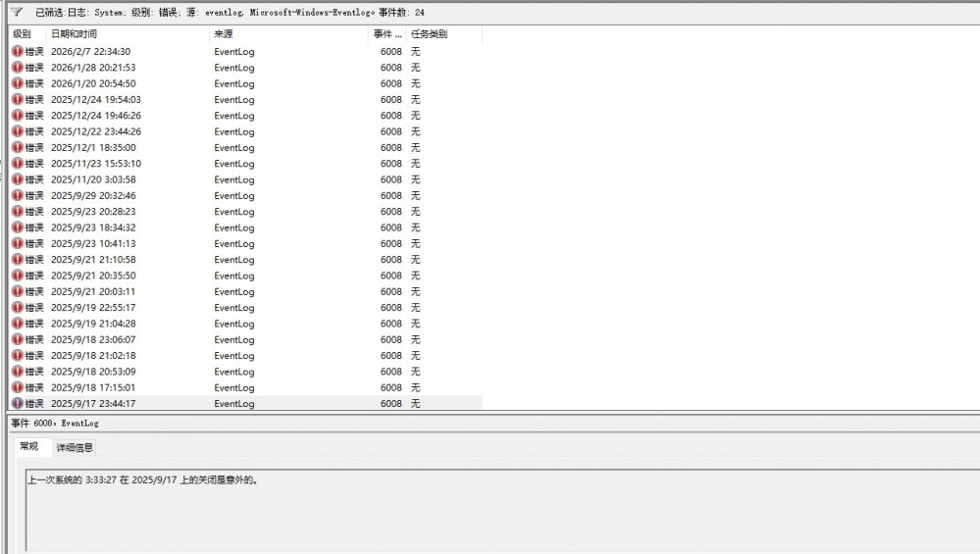
Task: Sort events by the 来源 column header
Action: 224,34
